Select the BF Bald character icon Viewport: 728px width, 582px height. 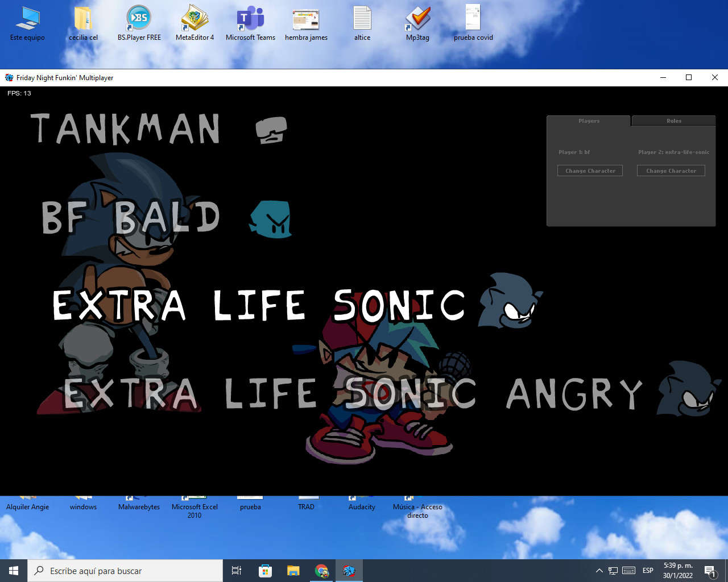[x=270, y=220]
